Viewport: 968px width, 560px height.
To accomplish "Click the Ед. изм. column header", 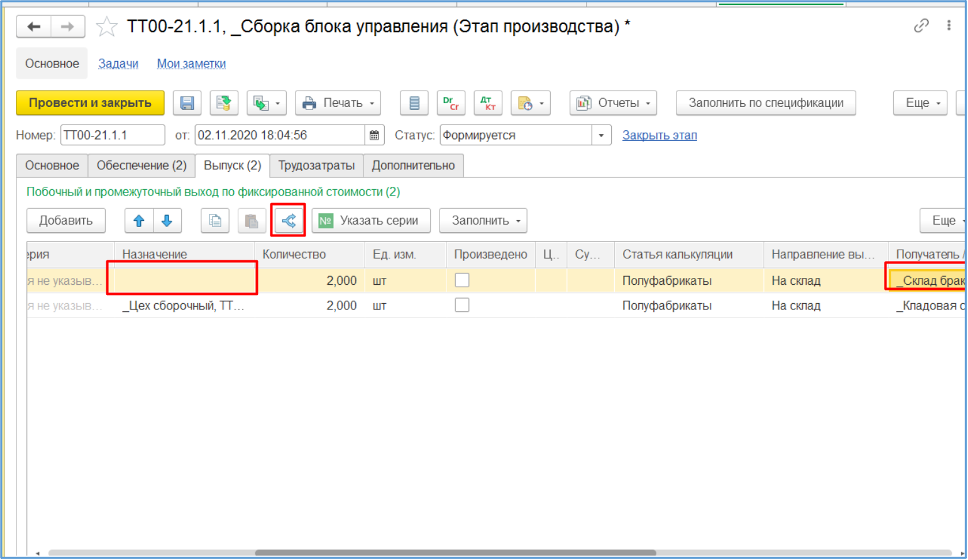I will [x=406, y=254].
